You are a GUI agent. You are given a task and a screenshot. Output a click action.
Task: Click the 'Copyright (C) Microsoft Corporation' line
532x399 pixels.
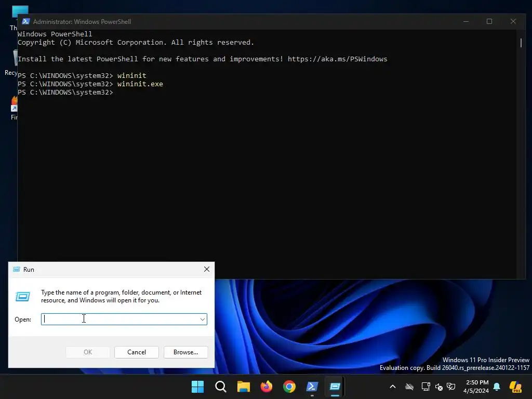click(136, 43)
